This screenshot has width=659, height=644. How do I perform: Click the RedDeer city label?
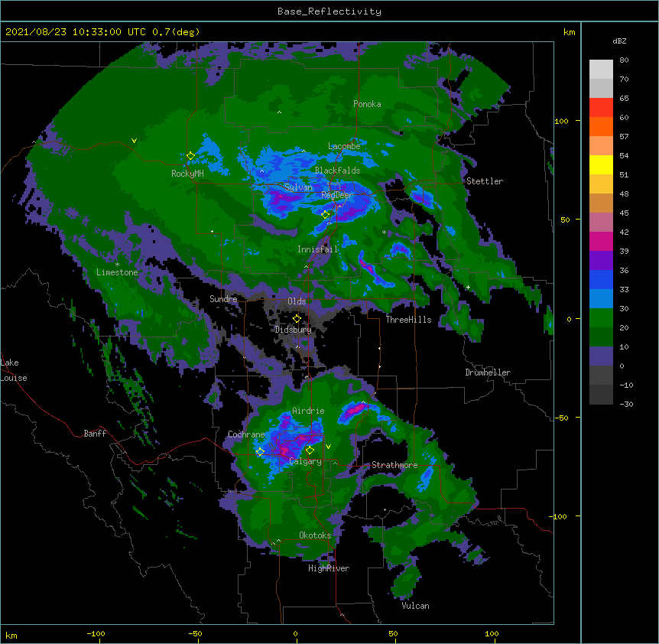(337, 194)
